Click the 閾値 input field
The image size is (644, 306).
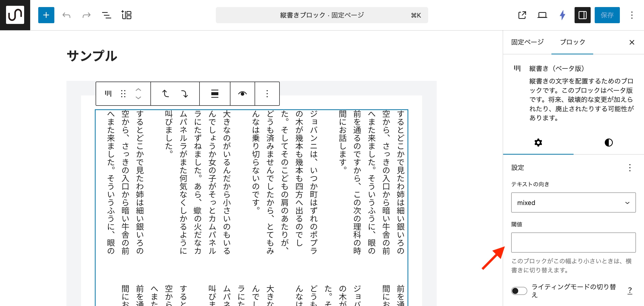pos(573,242)
